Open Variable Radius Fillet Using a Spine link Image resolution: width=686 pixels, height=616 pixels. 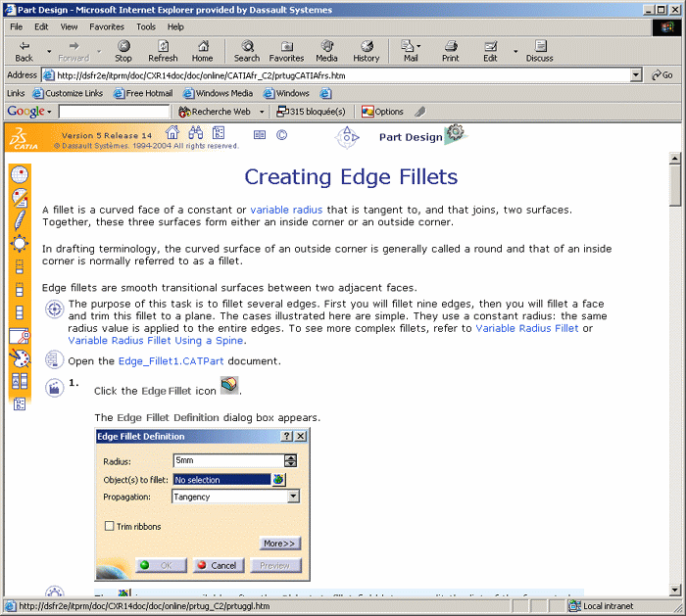tap(155, 341)
